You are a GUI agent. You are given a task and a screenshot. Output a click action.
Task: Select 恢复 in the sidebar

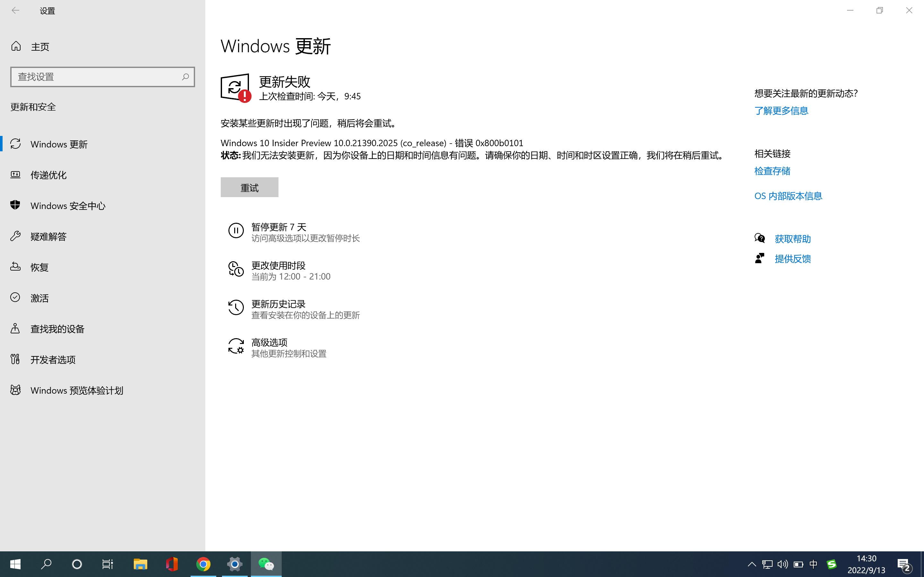(39, 267)
